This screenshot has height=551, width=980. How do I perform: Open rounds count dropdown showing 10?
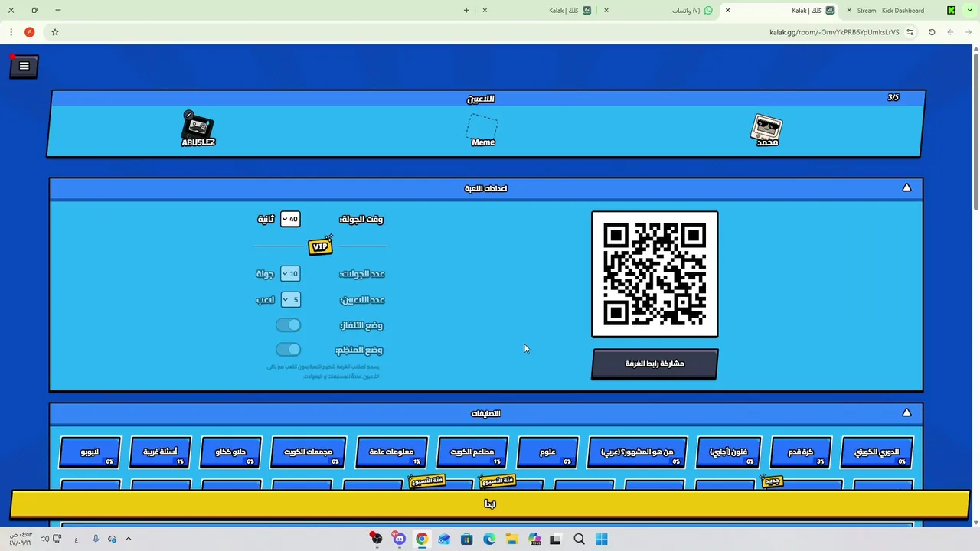tap(290, 274)
